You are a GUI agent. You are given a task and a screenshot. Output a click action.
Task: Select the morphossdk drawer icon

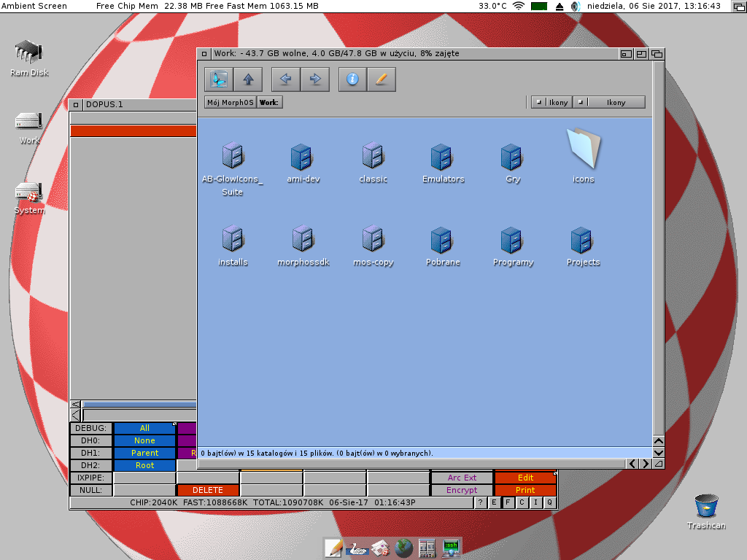[x=303, y=246]
